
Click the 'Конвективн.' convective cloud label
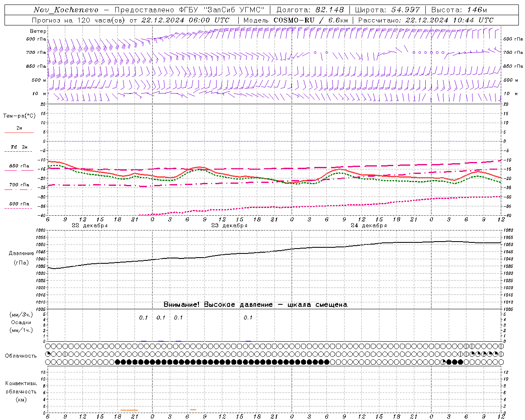click(21, 383)
